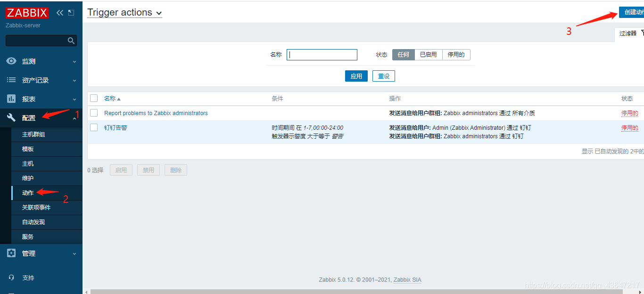The height and width of the screenshot is (294, 644).
Task: Click the gear icon for 管理
Action: [x=11, y=253]
